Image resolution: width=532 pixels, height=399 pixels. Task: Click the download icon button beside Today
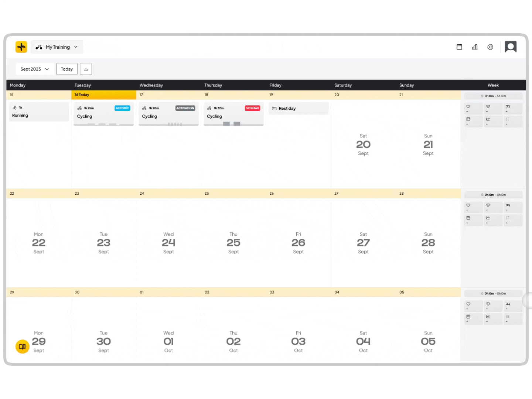pos(86,69)
